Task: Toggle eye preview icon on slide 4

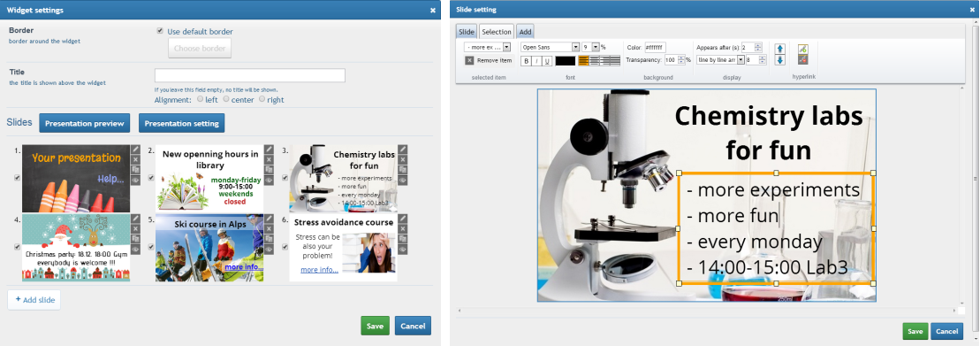Action: [135, 249]
